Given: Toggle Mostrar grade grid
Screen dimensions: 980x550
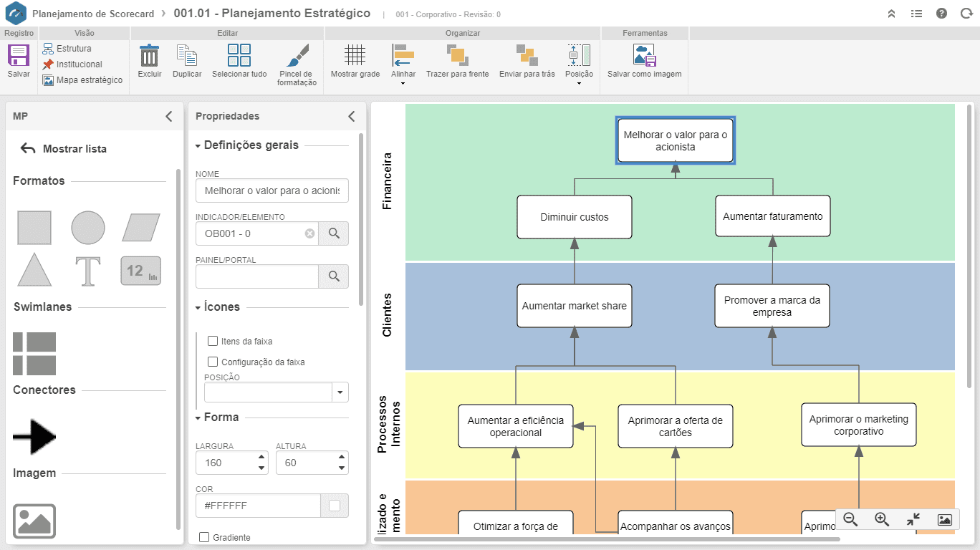Looking at the screenshot, I should (x=355, y=56).
